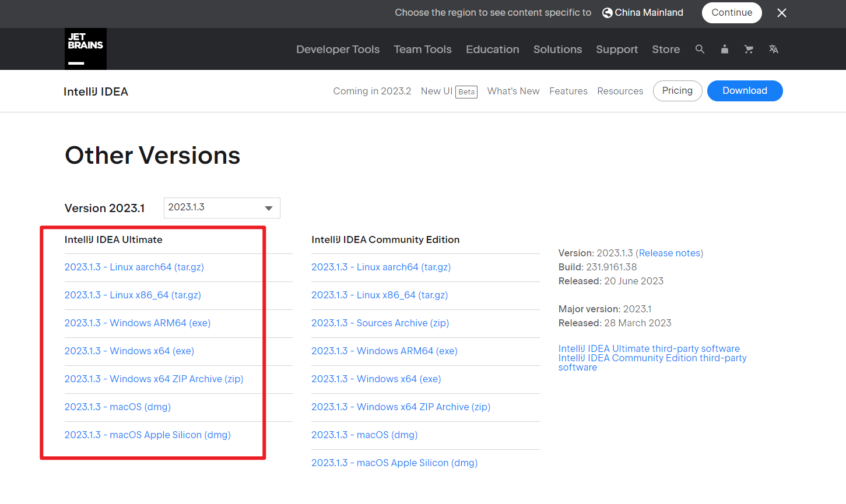Click the blue Download button

(x=745, y=91)
